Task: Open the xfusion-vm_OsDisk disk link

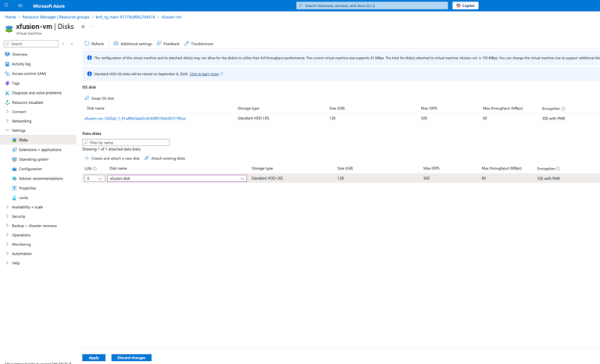Action: pyautogui.click(x=135, y=119)
